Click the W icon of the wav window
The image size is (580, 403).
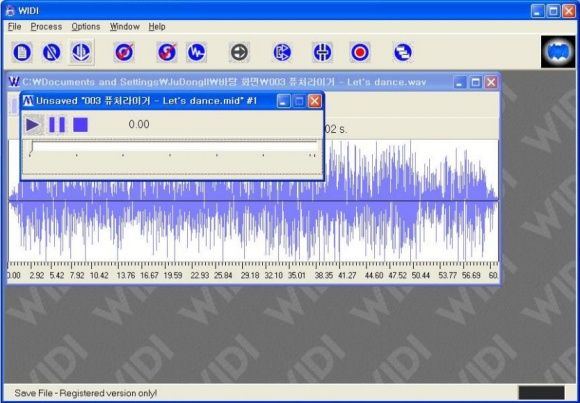point(14,82)
